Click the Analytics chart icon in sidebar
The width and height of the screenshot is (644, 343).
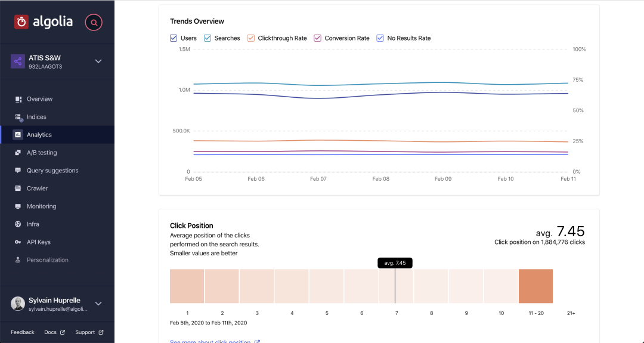pyautogui.click(x=18, y=135)
